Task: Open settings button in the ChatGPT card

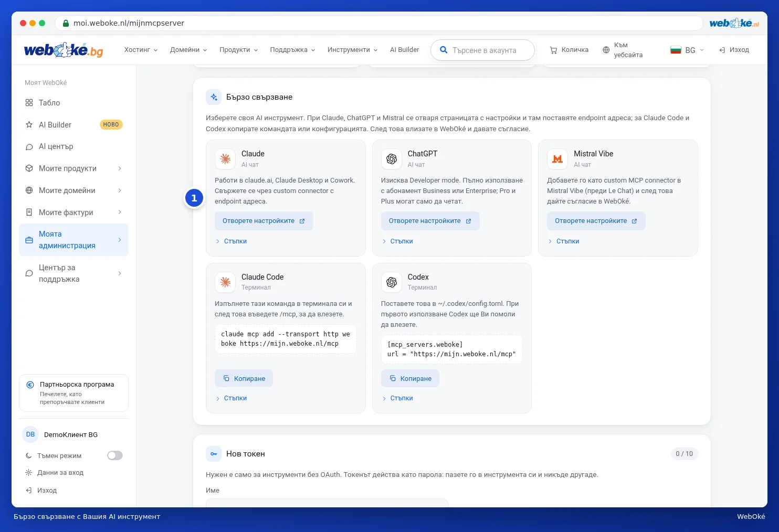Action: 430,221
